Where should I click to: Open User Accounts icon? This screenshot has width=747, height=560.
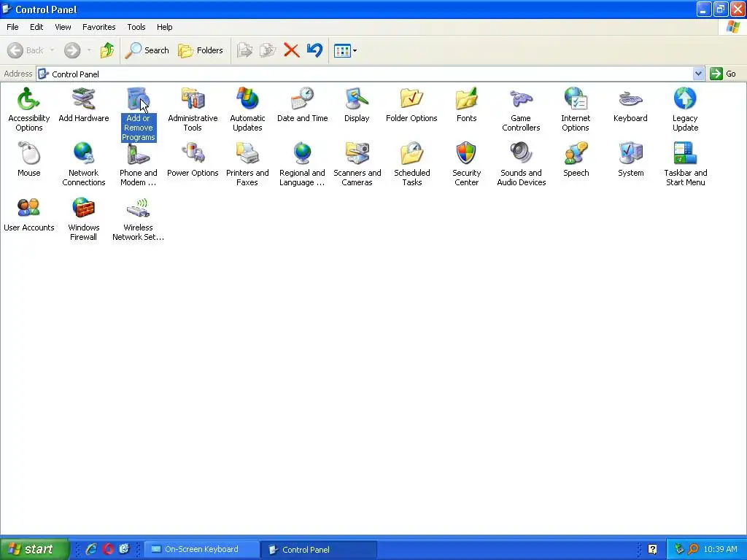[28, 214]
